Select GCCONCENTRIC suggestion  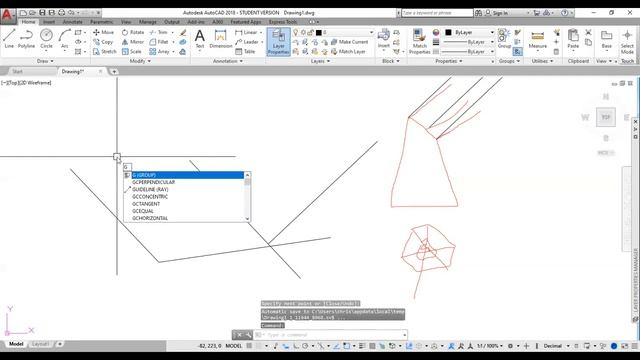pyautogui.click(x=184, y=197)
